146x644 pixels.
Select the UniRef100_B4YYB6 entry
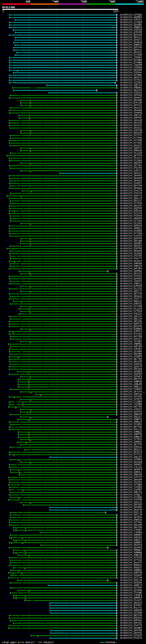131,336
